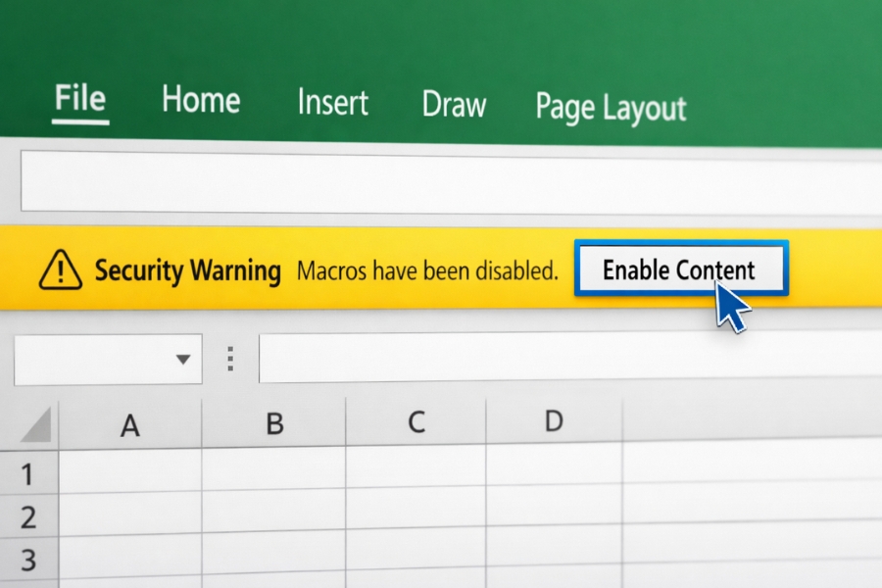882x588 pixels.
Task: Click the Security Warning triangle icon
Action: tap(63, 271)
